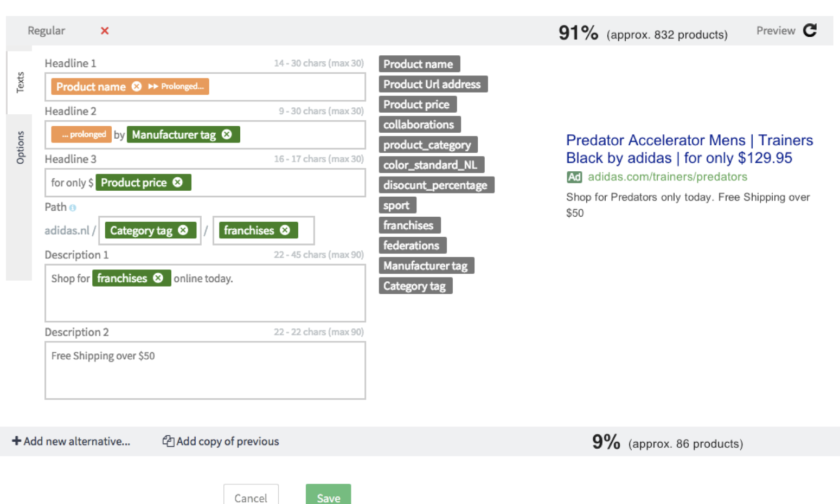Save the ad template
This screenshot has height=504, width=840.
click(328, 496)
